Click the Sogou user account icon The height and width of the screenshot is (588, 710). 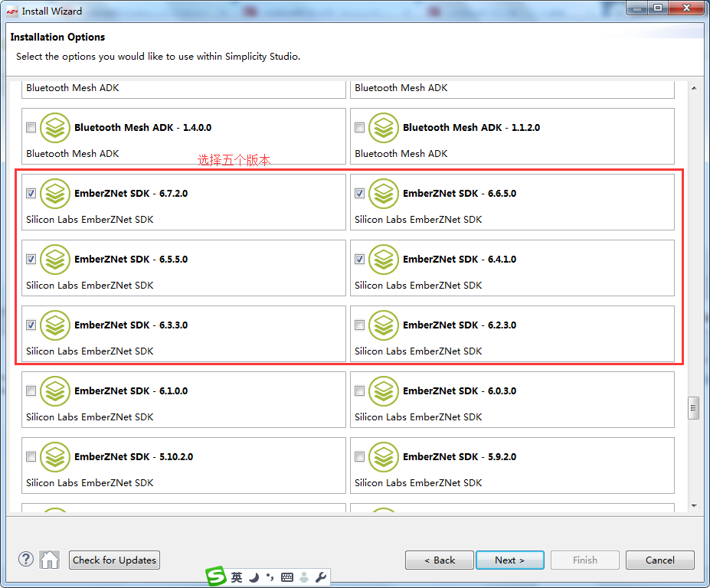point(304,577)
